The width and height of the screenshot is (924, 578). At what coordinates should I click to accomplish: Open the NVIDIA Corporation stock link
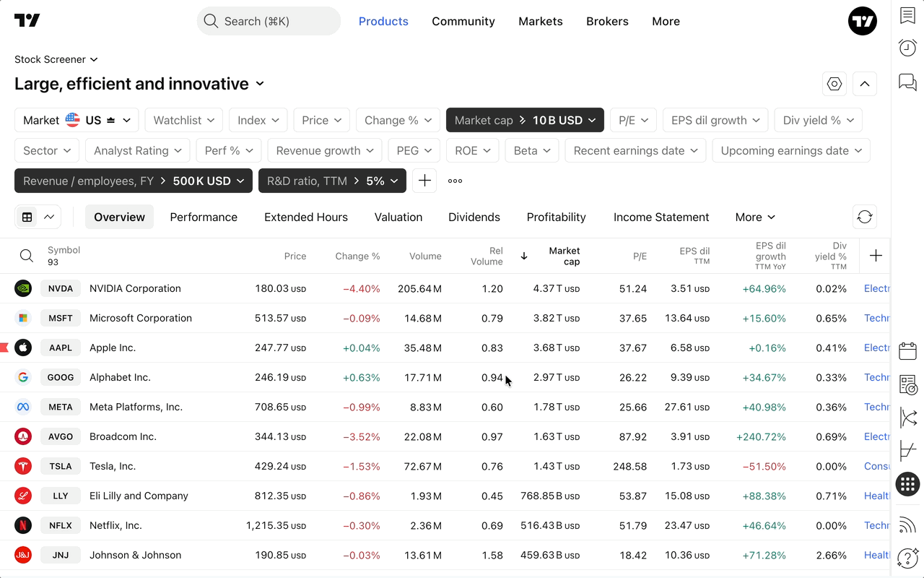click(x=135, y=288)
